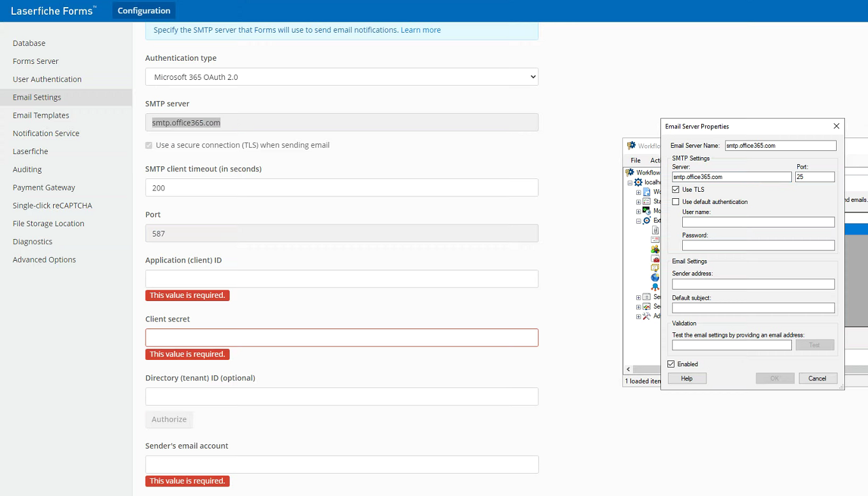
Task: Click the Default subject field
Action: (x=753, y=308)
